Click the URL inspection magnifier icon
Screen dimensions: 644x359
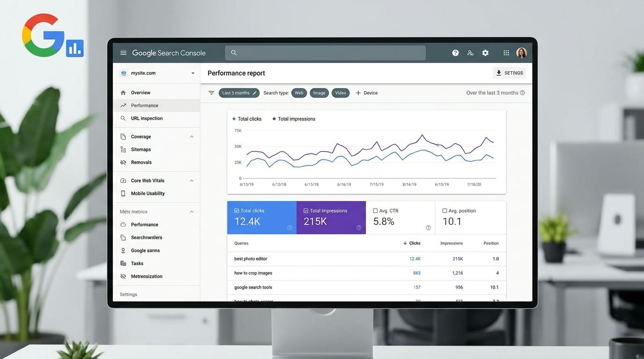click(x=123, y=118)
